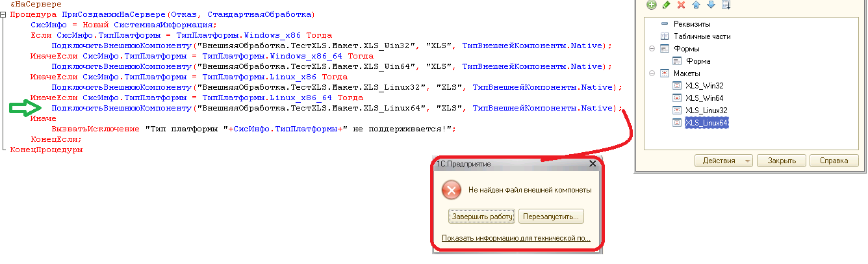This screenshot has width=868, height=264.
Task: Click the Макеты folder icon
Action: click(x=665, y=73)
